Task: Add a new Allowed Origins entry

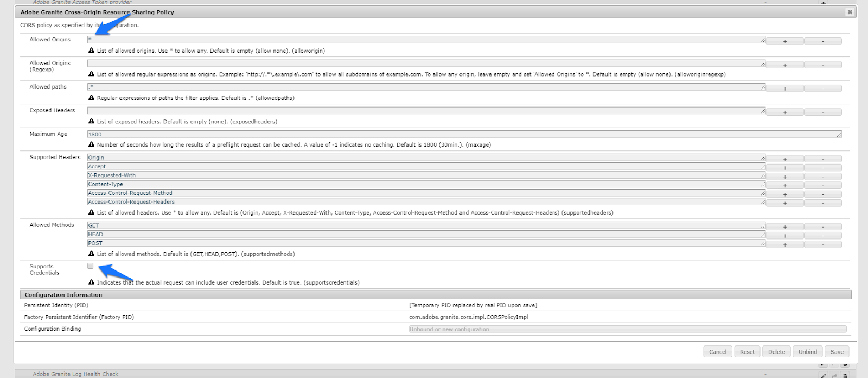Action: 784,41
